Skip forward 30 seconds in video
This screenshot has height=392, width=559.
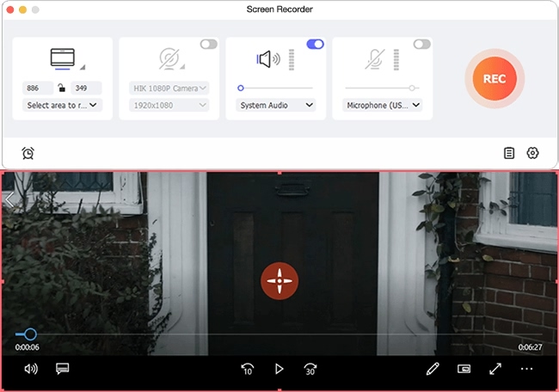pos(310,369)
